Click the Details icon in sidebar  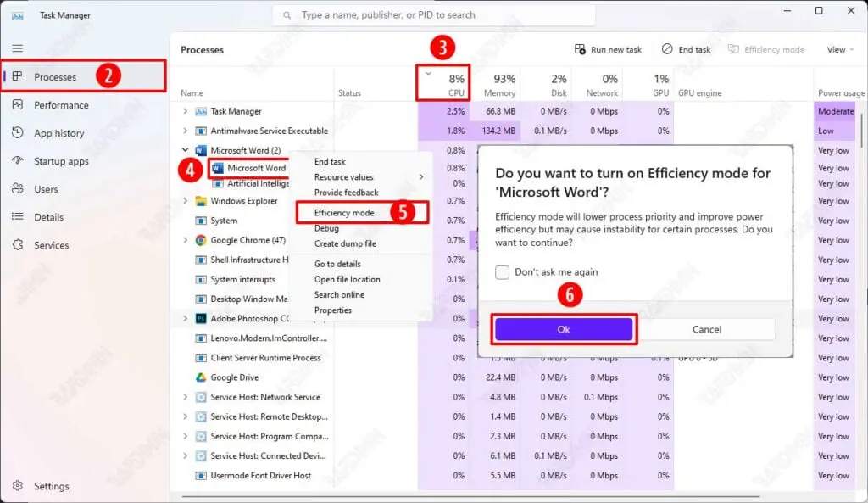click(x=18, y=216)
